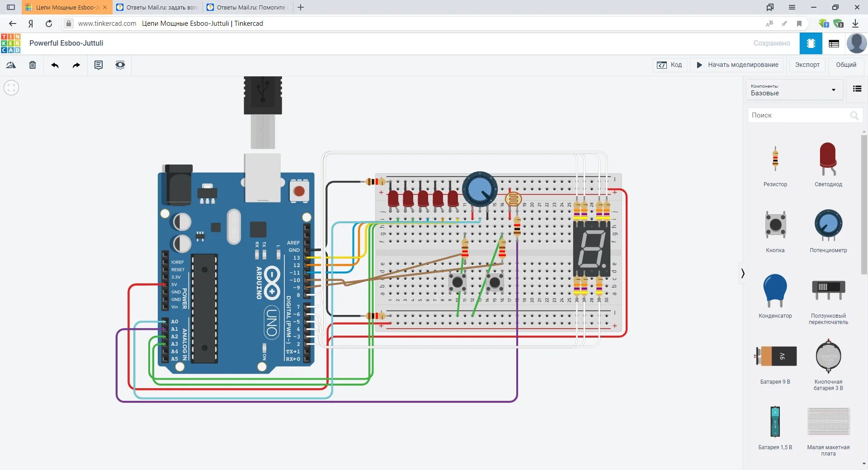Bookmark this page icon

point(799,23)
